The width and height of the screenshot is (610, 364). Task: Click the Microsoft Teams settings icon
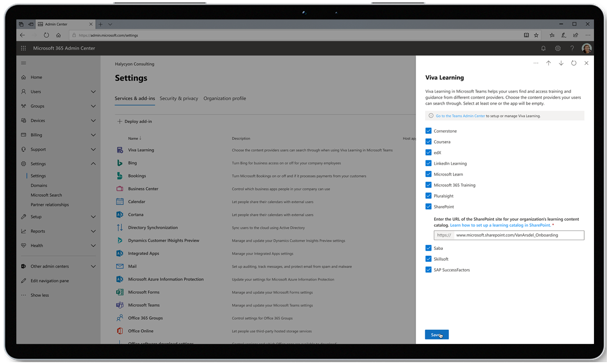tap(120, 306)
